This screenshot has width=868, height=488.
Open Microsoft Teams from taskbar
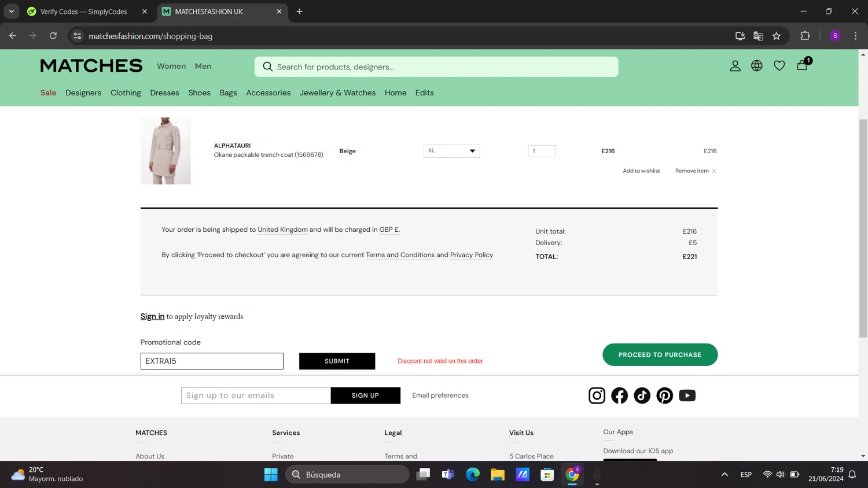coord(448,475)
